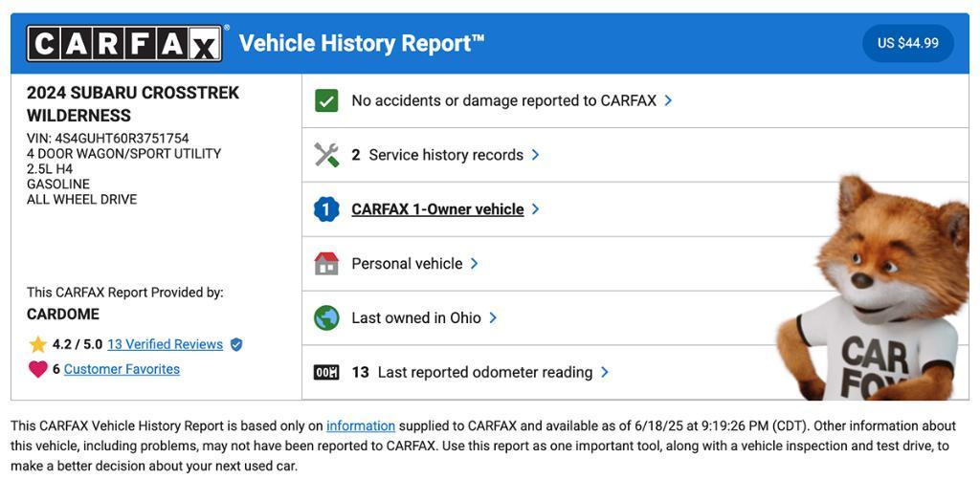The width and height of the screenshot is (980, 479).
Task: Click the green checkmark no-accidents icon
Action: tap(326, 100)
